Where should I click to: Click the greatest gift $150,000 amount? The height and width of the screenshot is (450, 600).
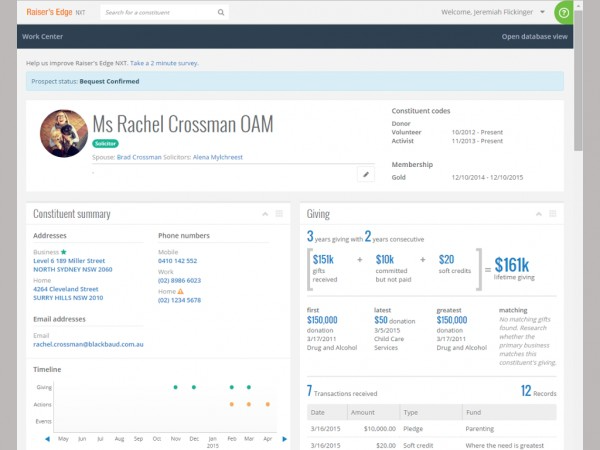tap(452, 320)
